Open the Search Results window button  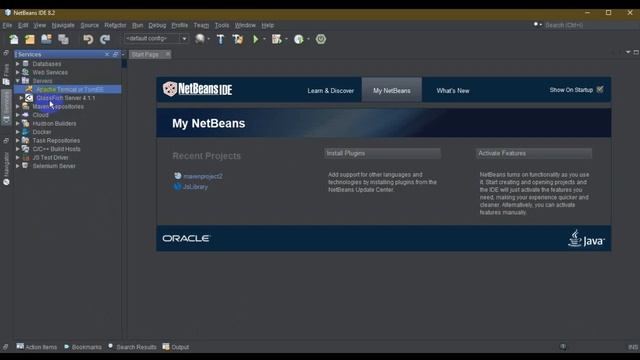pyautogui.click(x=133, y=347)
